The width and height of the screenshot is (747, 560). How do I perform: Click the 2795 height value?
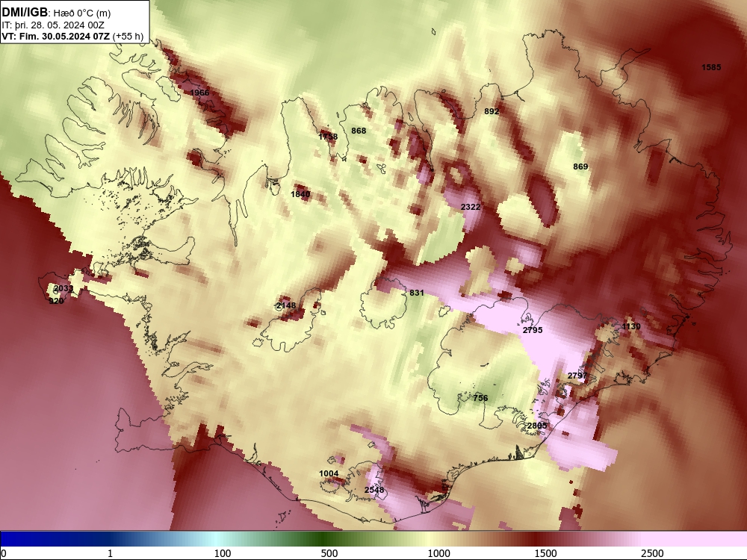click(533, 329)
